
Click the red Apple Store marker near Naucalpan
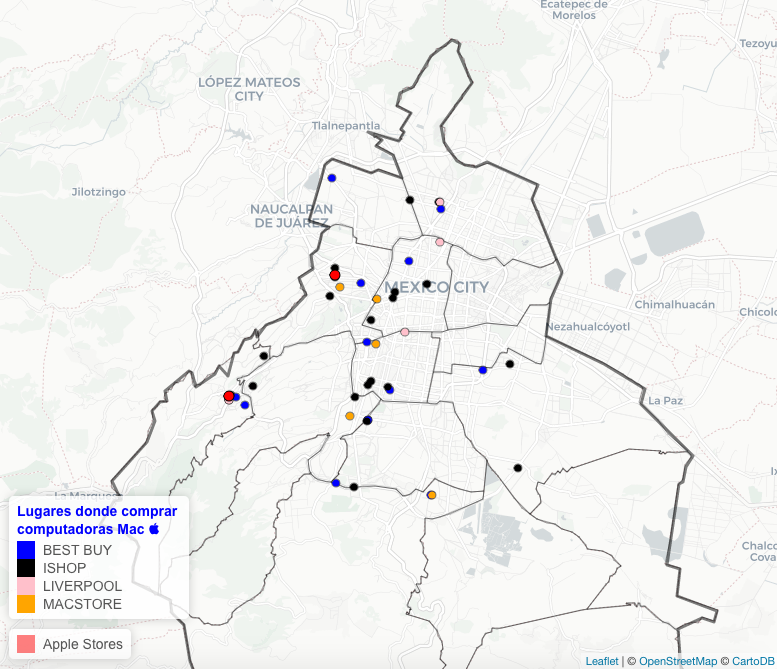click(335, 275)
